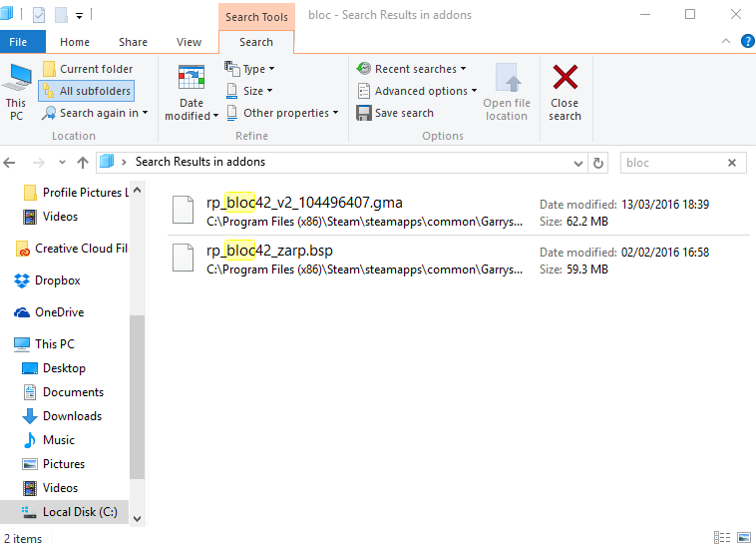Switch to Details view icon in status bar

(x=722, y=537)
